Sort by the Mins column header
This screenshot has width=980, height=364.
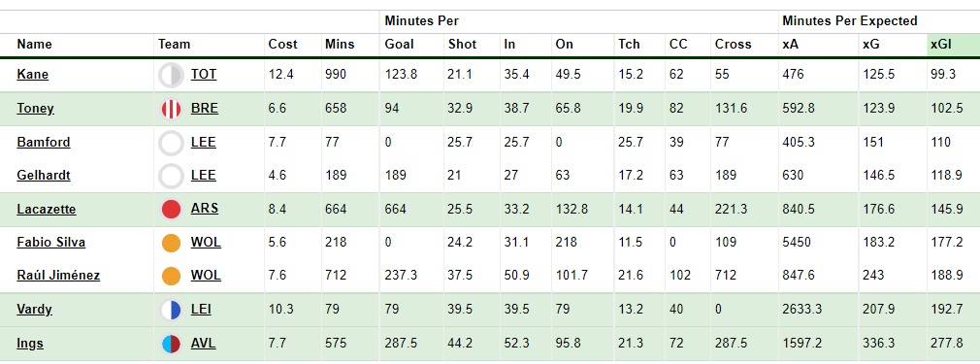tap(340, 45)
